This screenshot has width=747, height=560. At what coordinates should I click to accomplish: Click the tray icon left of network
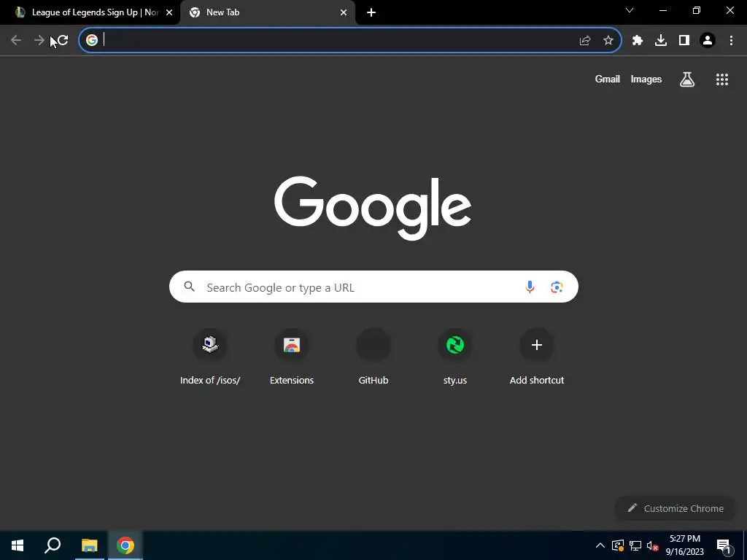pos(618,545)
